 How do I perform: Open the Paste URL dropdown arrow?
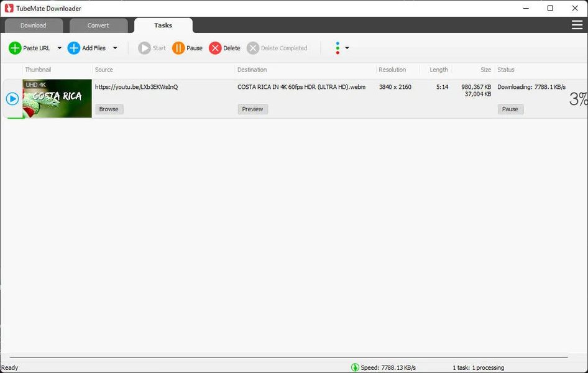(x=60, y=48)
